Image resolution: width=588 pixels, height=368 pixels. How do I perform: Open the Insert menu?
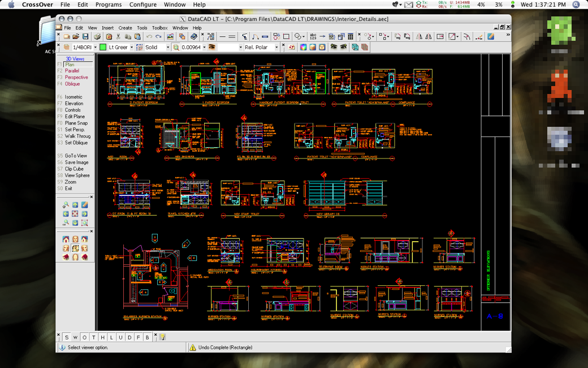107,28
